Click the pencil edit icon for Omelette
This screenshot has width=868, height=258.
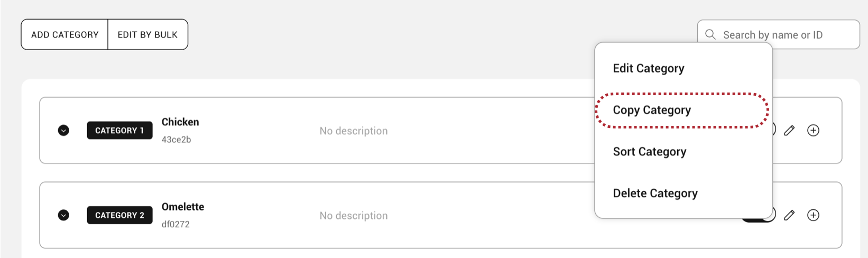click(x=789, y=215)
